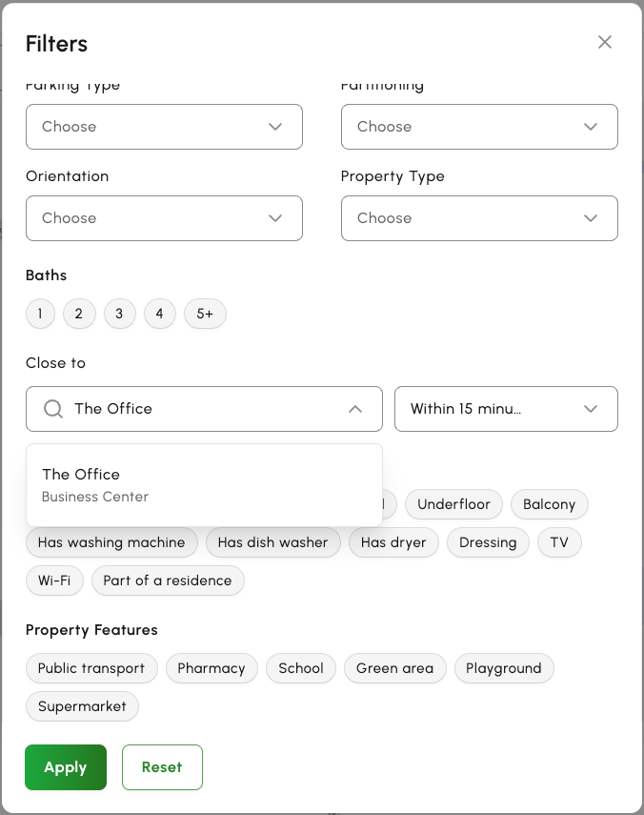Collapse the Close to field via up chevron
This screenshot has height=815, width=644.
pyautogui.click(x=355, y=409)
